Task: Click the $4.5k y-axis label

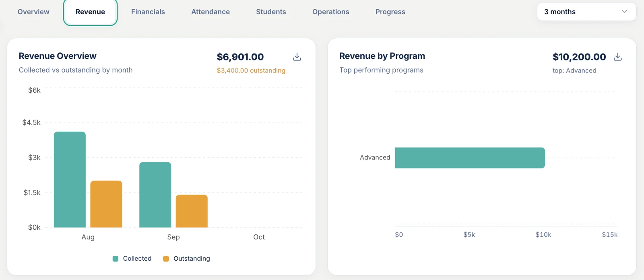Action: pyautogui.click(x=31, y=122)
